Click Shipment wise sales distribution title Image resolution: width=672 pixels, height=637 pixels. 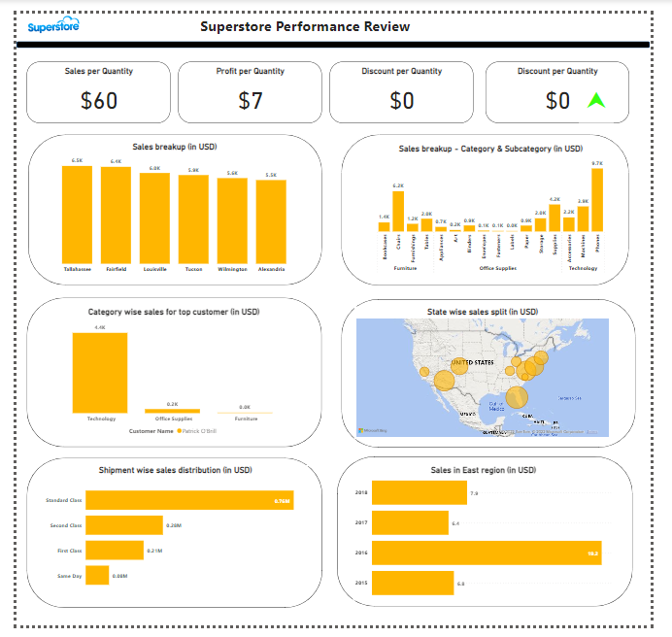176,470
